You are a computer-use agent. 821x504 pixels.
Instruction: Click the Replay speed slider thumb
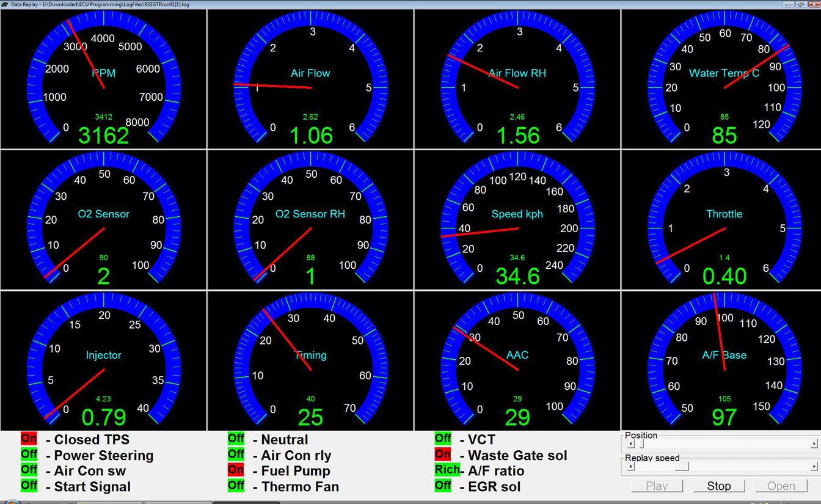682,467
